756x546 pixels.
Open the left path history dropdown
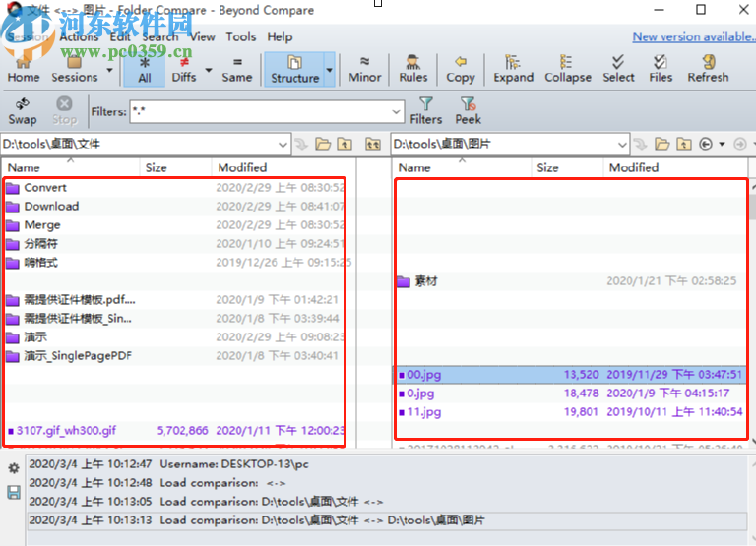[283, 144]
